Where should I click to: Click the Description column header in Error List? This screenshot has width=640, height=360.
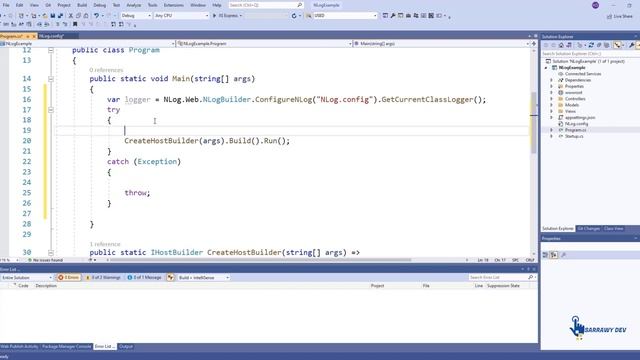tap(46, 286)
